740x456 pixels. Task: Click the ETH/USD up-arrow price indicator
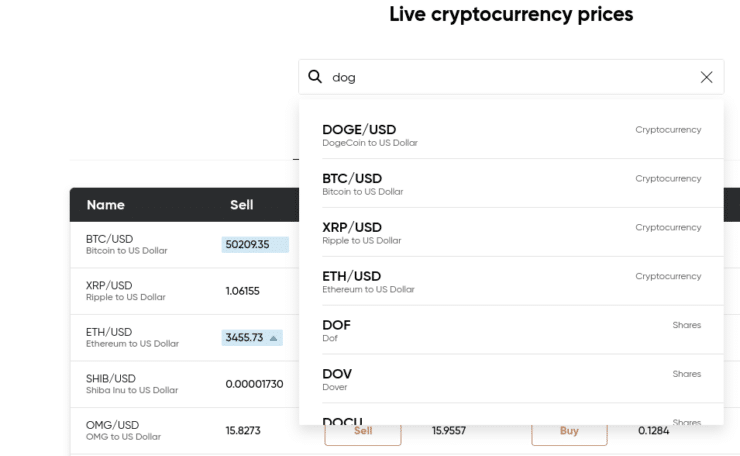273,338
